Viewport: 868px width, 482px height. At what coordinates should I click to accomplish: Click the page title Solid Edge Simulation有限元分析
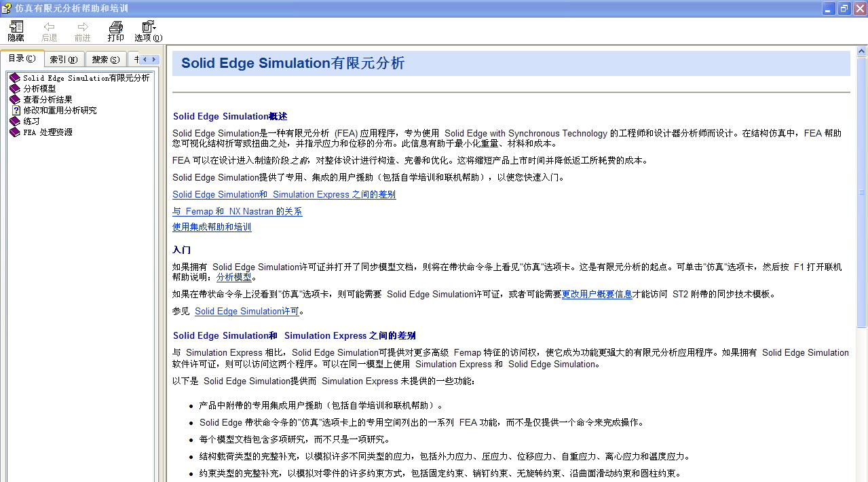tap(293, 63)
